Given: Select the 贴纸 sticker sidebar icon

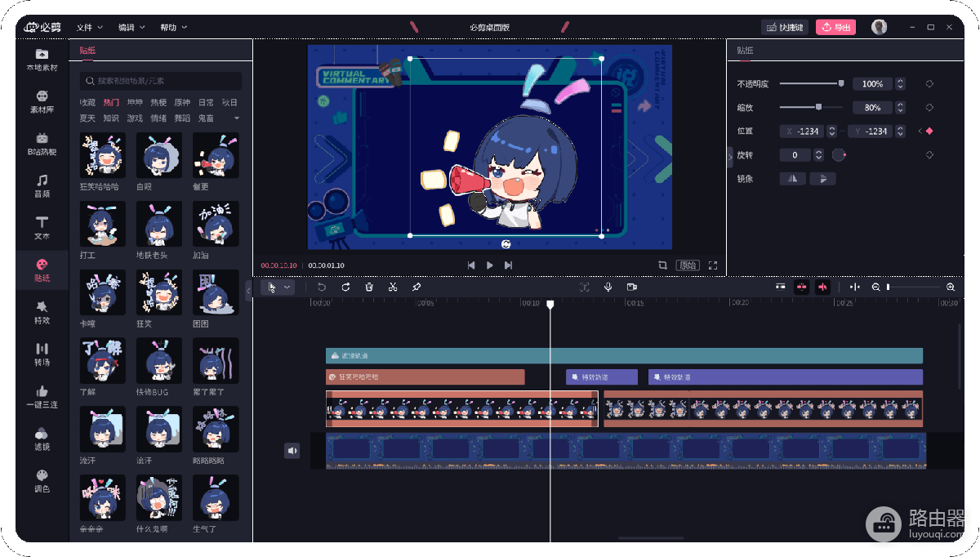Looking at the screenshot, I should click(x=42, y=270).
